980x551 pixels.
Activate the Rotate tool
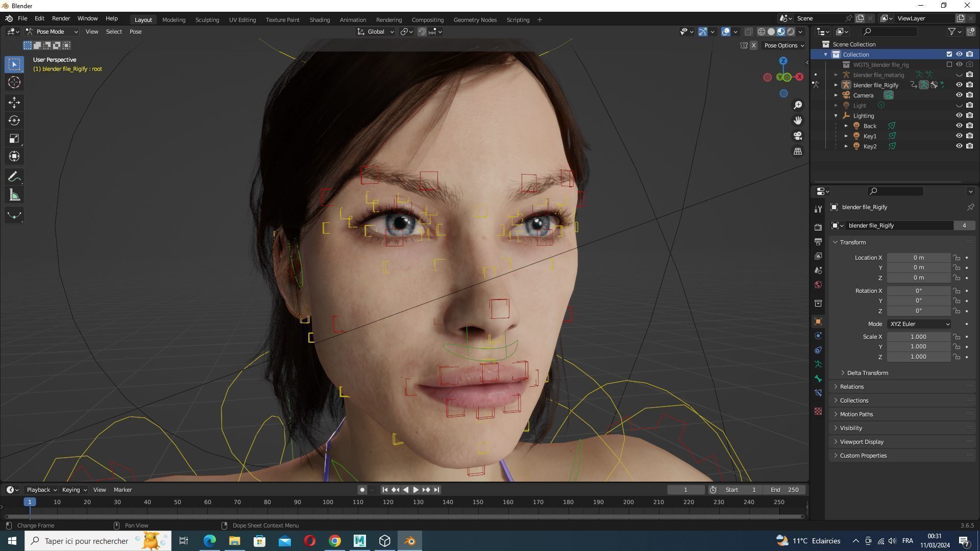[x=14, y=121]
